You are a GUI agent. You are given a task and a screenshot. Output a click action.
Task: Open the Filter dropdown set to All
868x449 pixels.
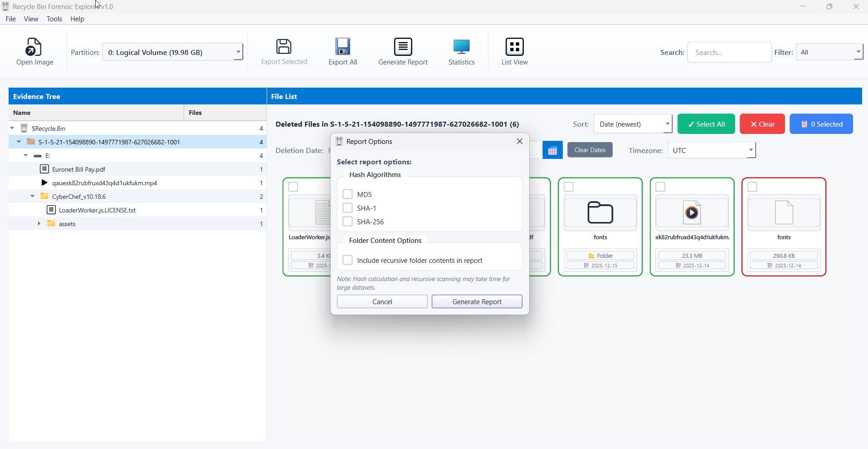point(829,52)
